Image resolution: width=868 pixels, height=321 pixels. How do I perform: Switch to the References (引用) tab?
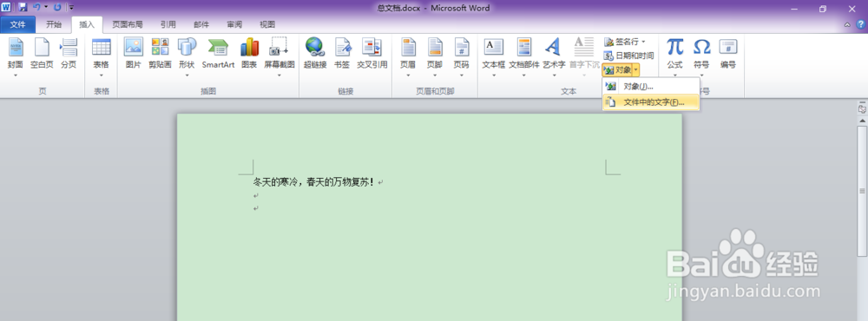tap(168, 24)
